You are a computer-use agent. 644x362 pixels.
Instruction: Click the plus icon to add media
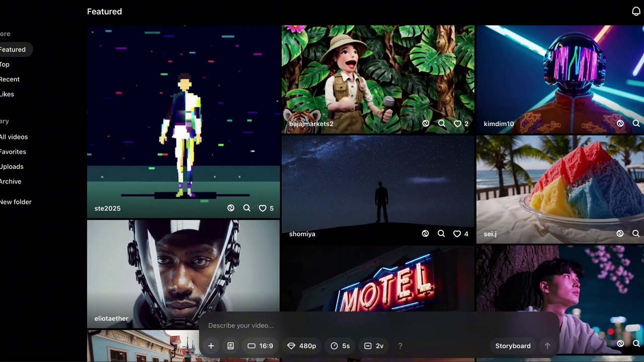click(211, 346)
